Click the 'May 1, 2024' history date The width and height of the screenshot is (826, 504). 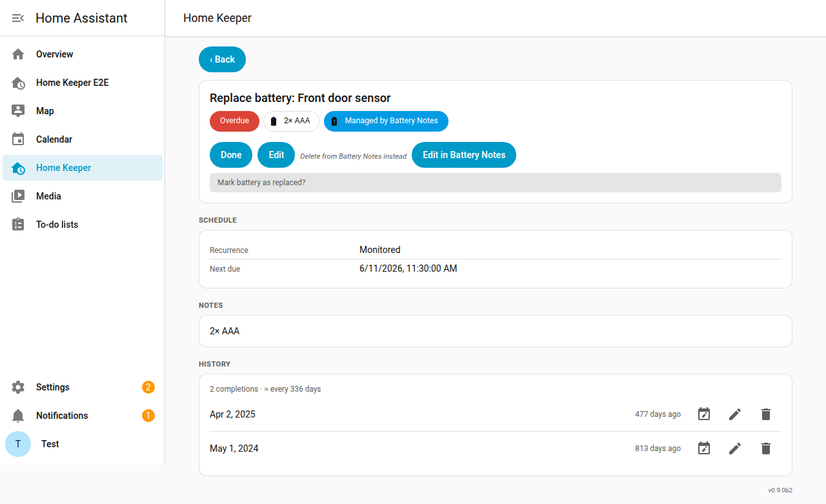pos(234,449)
